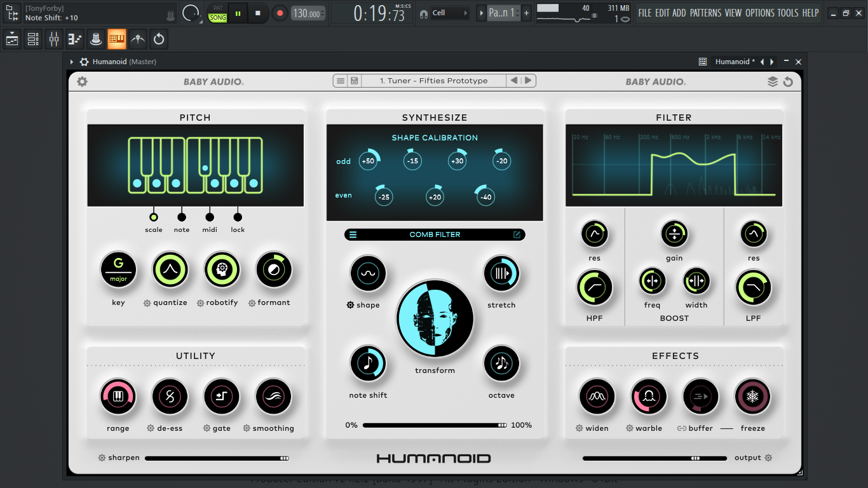Click the preset save disk icon
Viewport: 868px width, 488px height.
click(x=355, y=81)
